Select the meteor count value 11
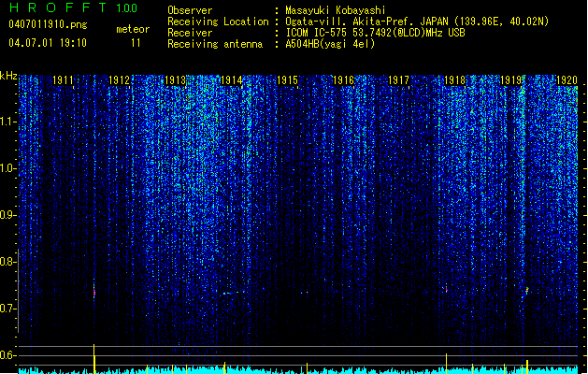 coord(136,43)
